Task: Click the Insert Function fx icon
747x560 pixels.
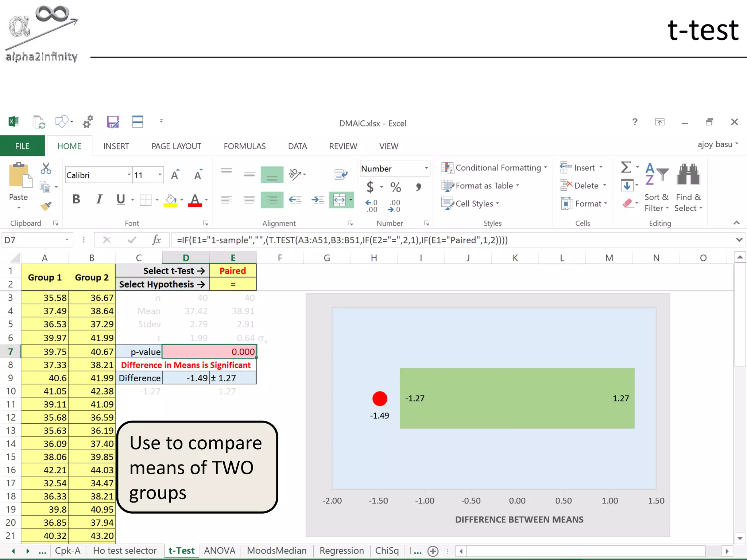Action: click(x=156, y=240)
